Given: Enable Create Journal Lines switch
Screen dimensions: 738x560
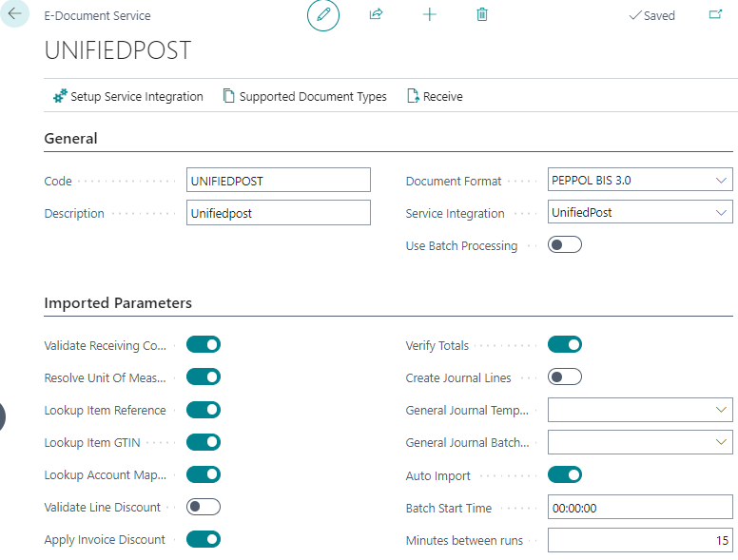Looking at the screenshot, I should (x=565, y=377).
